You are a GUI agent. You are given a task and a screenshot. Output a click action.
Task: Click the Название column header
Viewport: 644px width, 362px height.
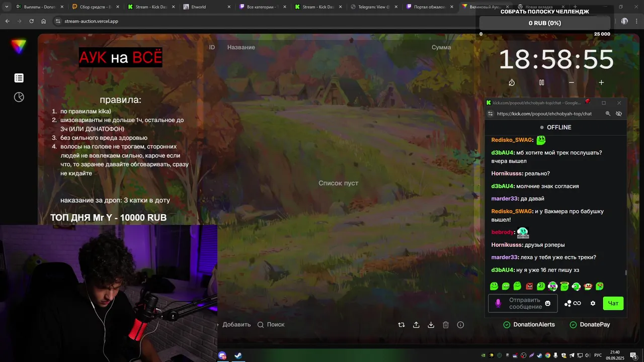(x=241, y=47)
